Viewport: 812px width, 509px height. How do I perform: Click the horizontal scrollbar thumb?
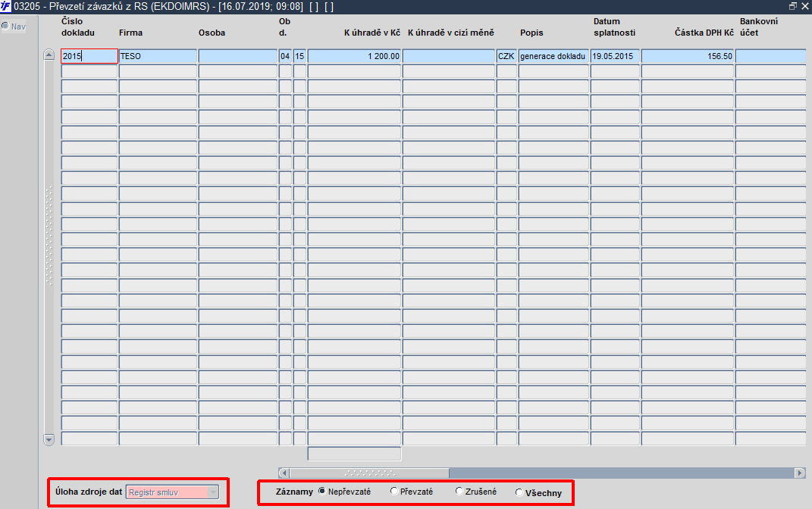(x=369, y=473)
